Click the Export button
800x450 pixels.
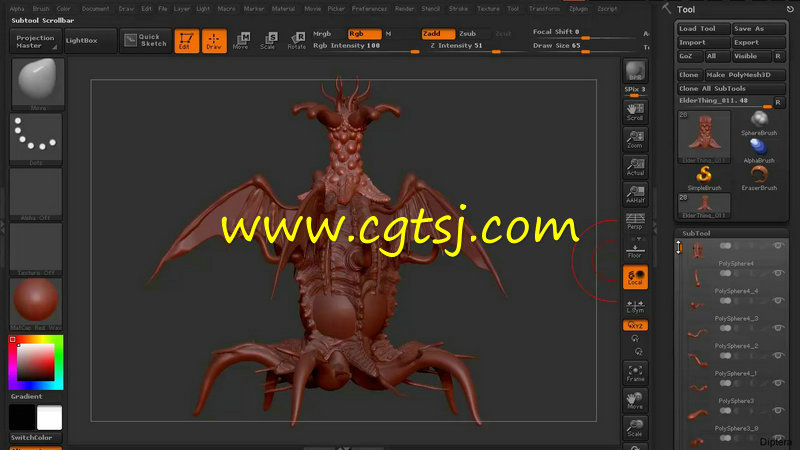coord(759,42)
